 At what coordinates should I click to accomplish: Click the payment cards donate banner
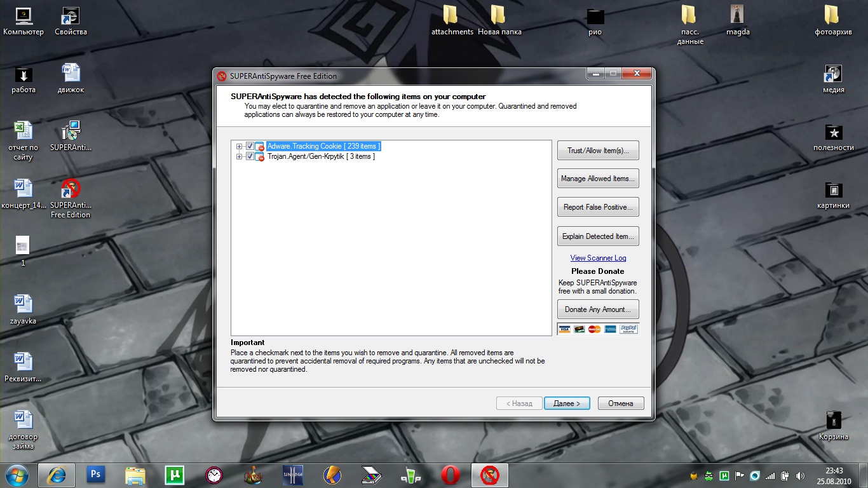tap(598, 329)
